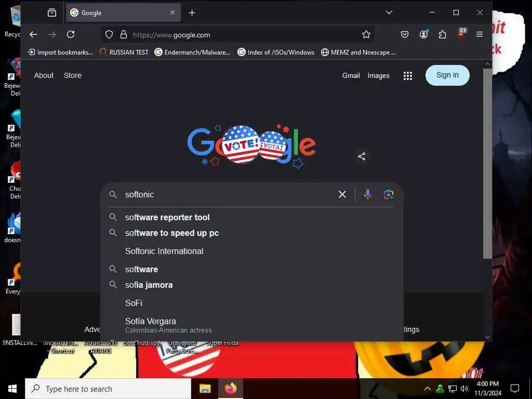
Task: Reload the current page
Action: point(71,34)
